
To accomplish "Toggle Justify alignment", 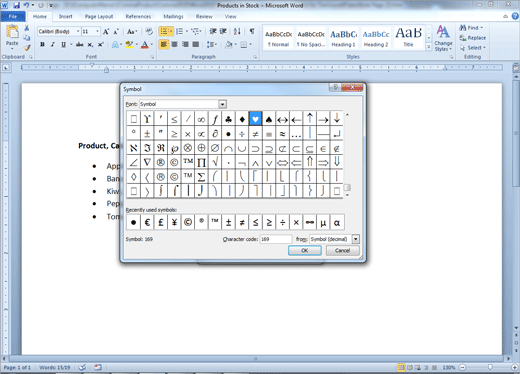I will coord(196,44).
